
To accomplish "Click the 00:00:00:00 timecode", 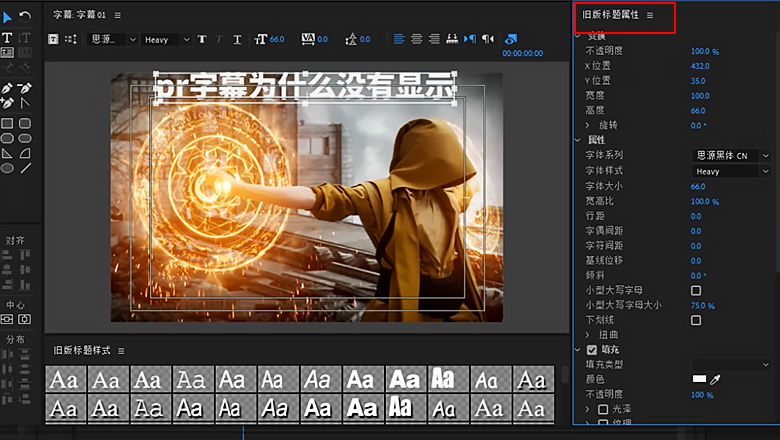I will coord(522,53).
